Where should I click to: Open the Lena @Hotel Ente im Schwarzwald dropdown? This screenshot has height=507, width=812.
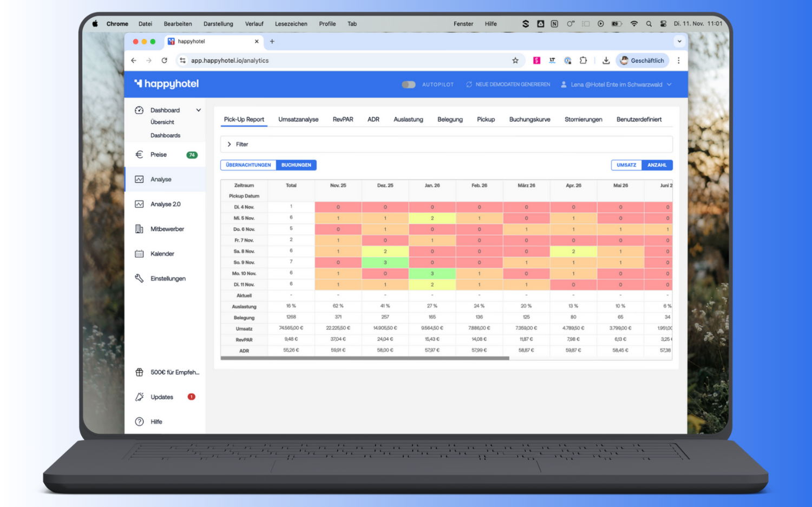616,84
